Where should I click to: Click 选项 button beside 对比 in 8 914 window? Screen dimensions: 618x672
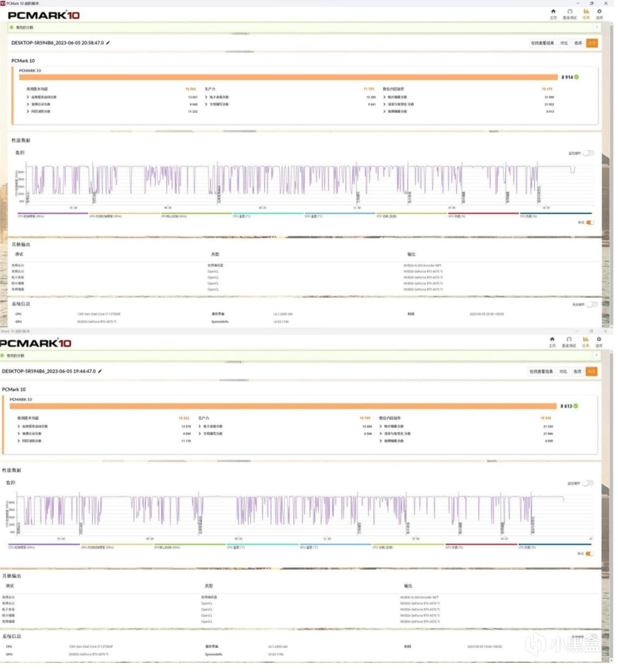[x=578, y=43]
